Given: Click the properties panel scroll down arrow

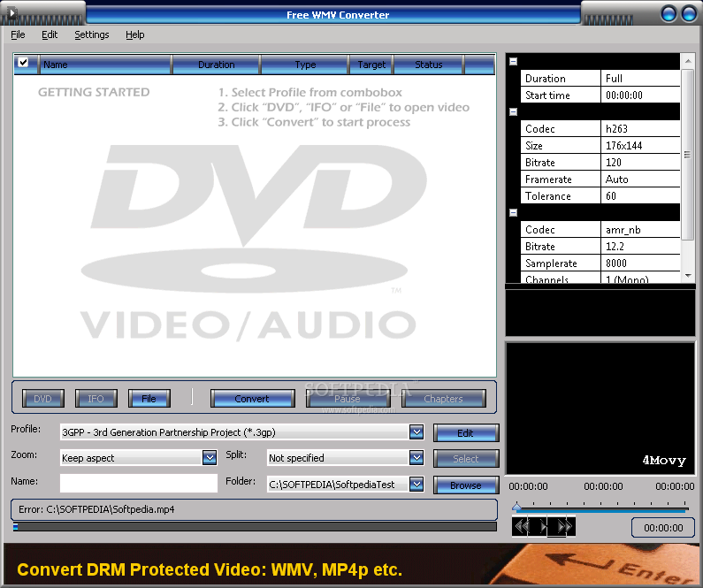Looking at the screenshot, I should [x=688, y=276].
